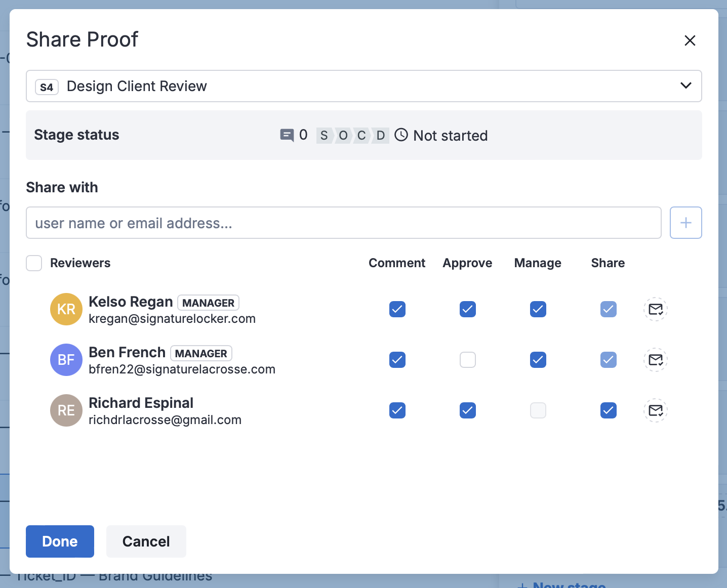Enable Approve permission for Ben French
Screen dimensions: 727x588
tap(467, 360)
